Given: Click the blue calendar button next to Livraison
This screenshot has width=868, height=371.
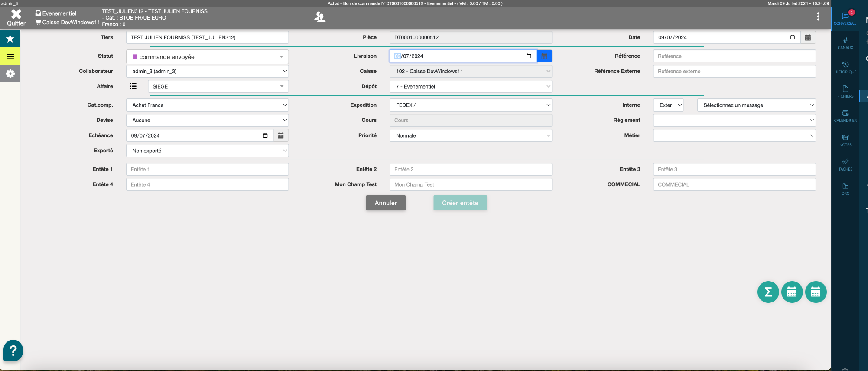Looking at the screenshot, I should click(544, 56).
